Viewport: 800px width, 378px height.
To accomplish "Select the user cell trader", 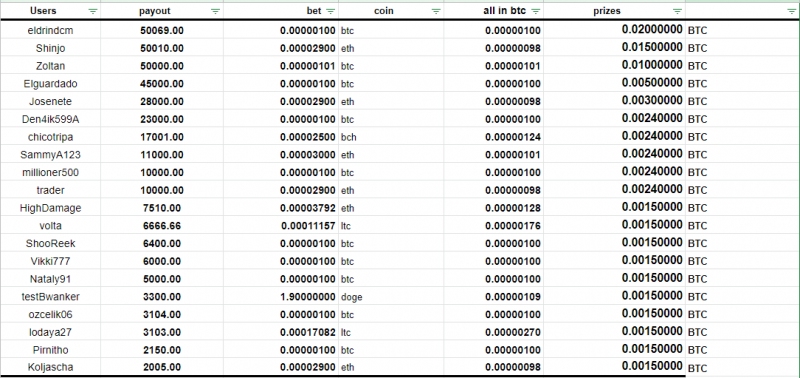I will (x=51, y=190).
